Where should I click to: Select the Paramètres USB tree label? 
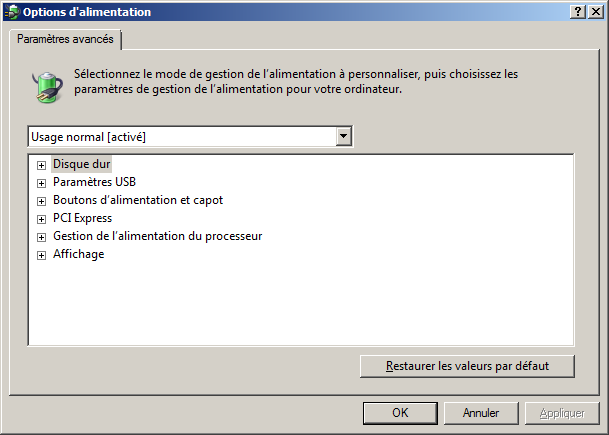(94, 183)
